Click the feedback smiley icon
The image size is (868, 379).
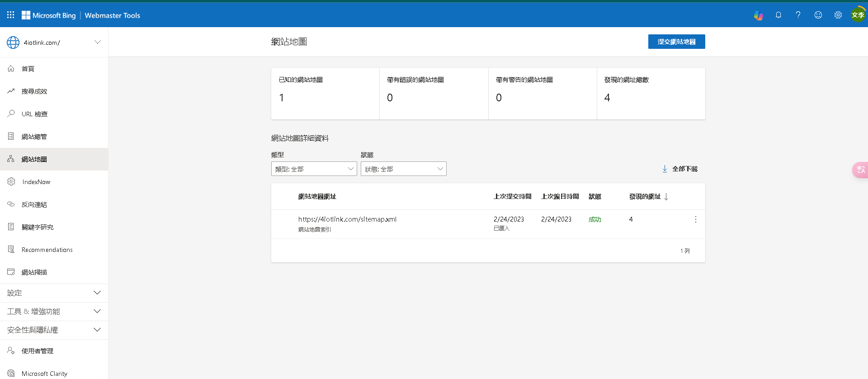pos(818,15)
